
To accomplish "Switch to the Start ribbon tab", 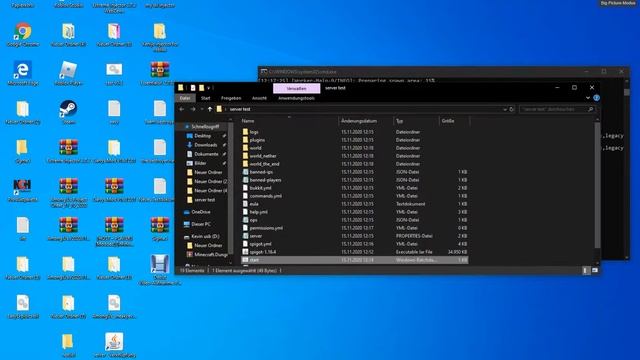I will tap(206, 98).
